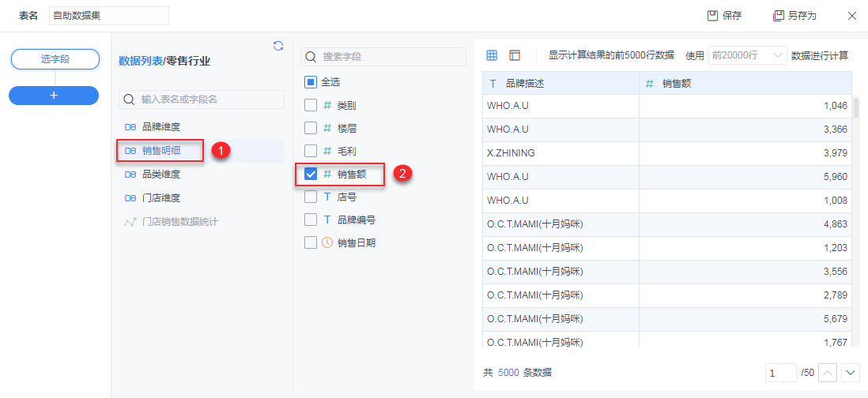This screenshot has width=868, height=398.
Task: Select the 门店维度 table
Action: coord(160,197)
